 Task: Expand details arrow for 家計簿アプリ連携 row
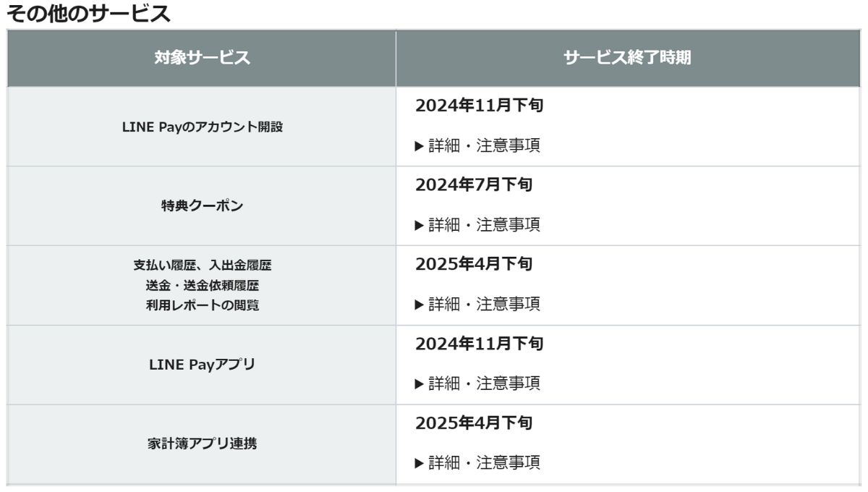tap(419, 462)
